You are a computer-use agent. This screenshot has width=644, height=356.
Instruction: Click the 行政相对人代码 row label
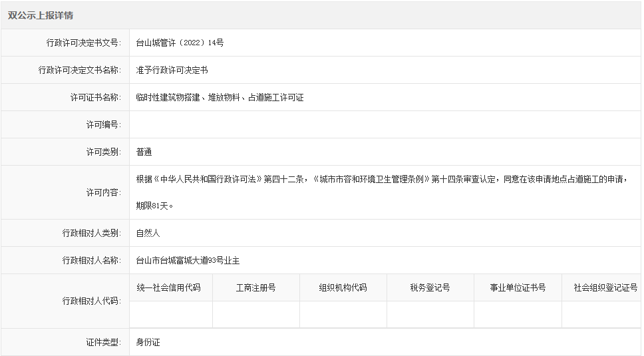point(91,301)
